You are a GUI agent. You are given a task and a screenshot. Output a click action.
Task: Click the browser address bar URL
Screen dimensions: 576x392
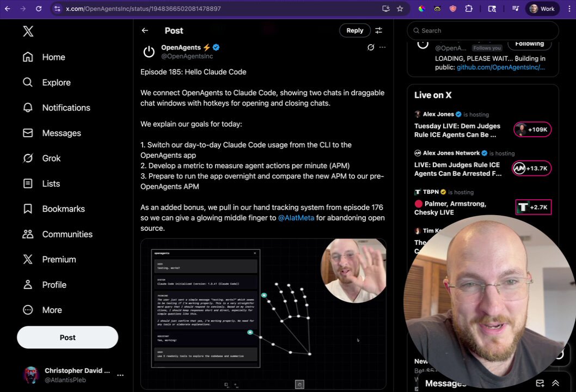coord(143,9)
